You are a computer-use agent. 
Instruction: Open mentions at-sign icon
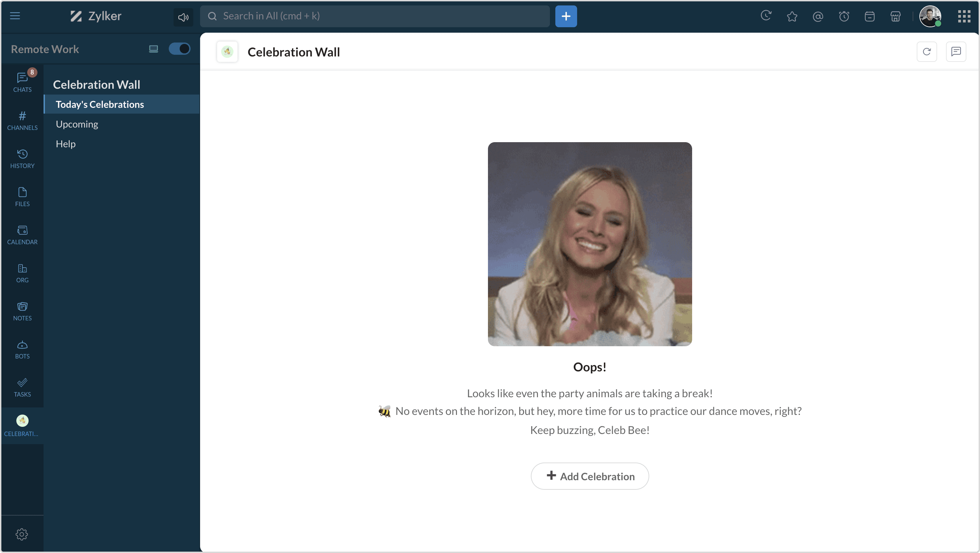[818, 16]
